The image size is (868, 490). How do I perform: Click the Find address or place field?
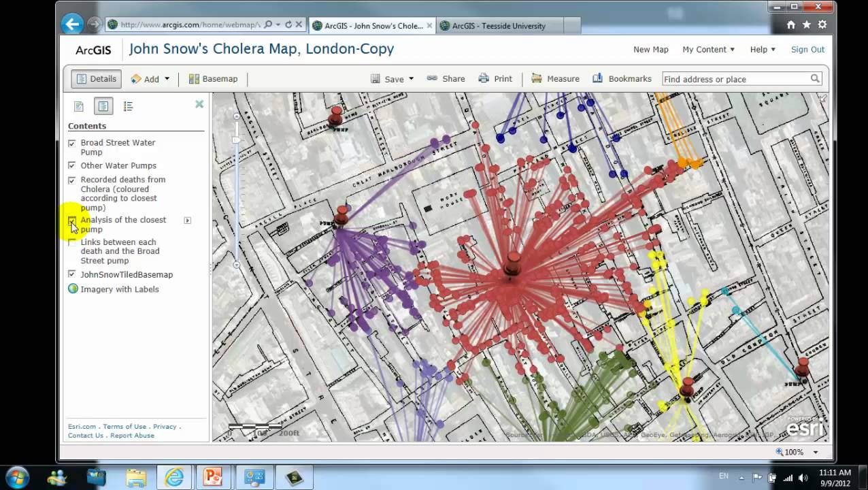[735, 79]
